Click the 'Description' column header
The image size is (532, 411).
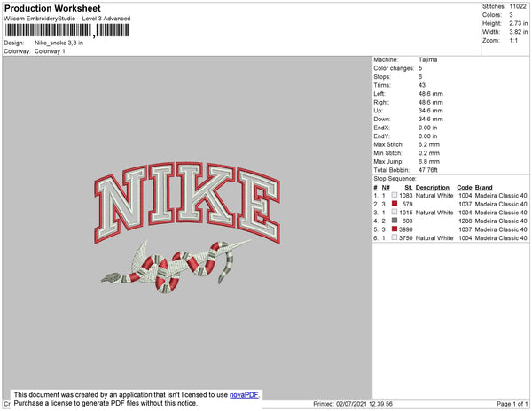click(x=433, y=188)
